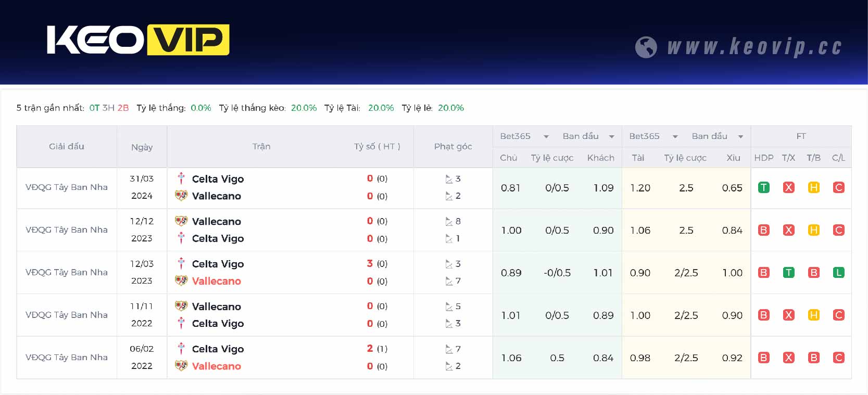Viewport: 868px width, 395px height.
Task: Click yellow H badge in 11/11/2022 row
Action: 813,315
